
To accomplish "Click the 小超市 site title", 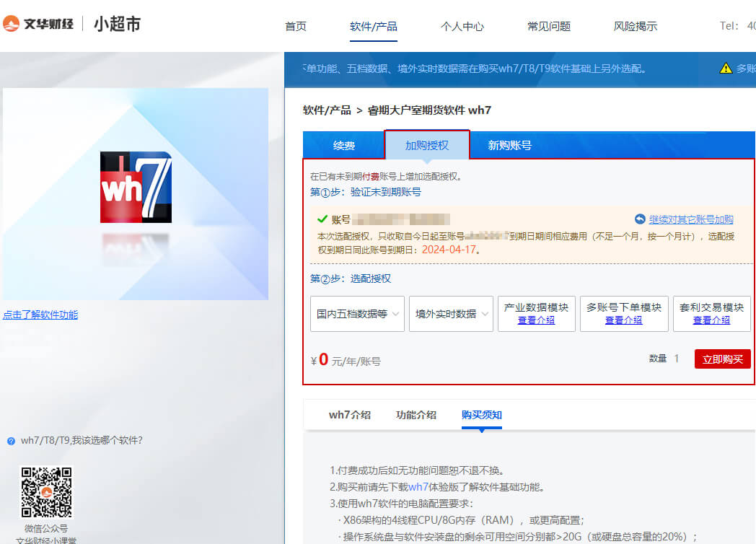I will point(117,24).
